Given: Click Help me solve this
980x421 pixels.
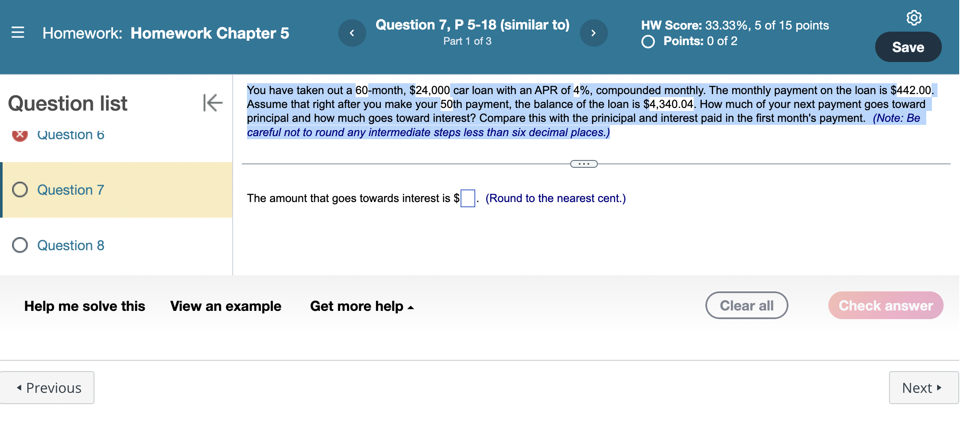Looking at the screenshot, I should 84,306.
